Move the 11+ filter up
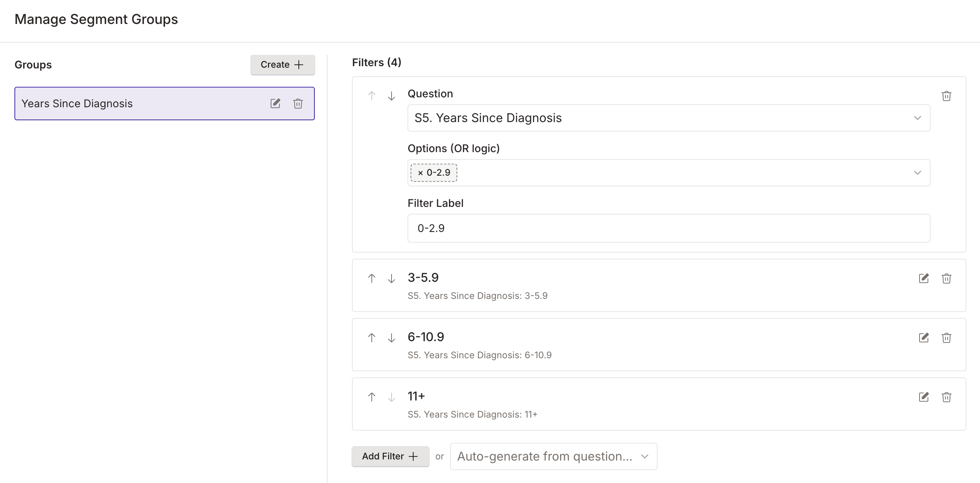Screen dimensions: 980x483 coord(371,397)
